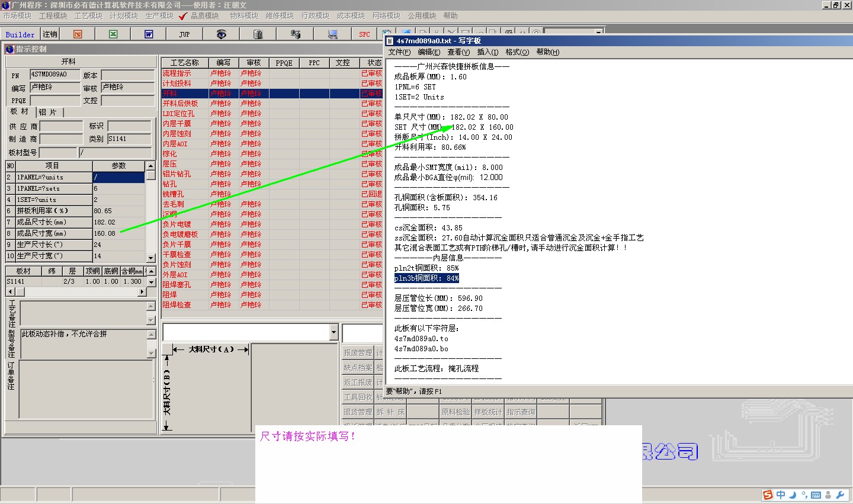
Task: Click the wrench settings icon in IME bar
Action: (840, 495)
